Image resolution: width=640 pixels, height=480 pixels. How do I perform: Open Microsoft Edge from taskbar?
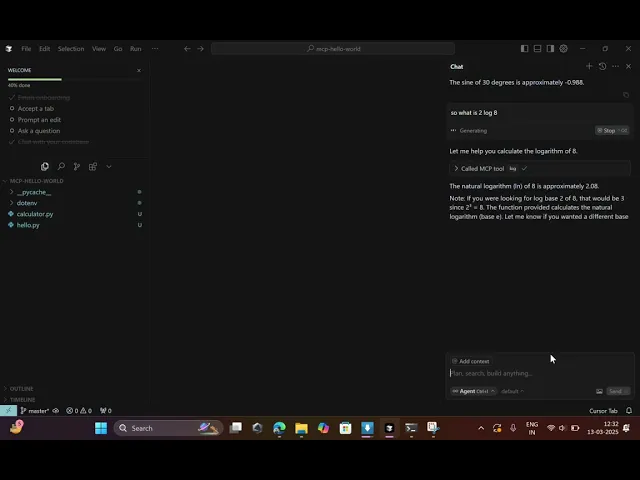click(279, 428)
